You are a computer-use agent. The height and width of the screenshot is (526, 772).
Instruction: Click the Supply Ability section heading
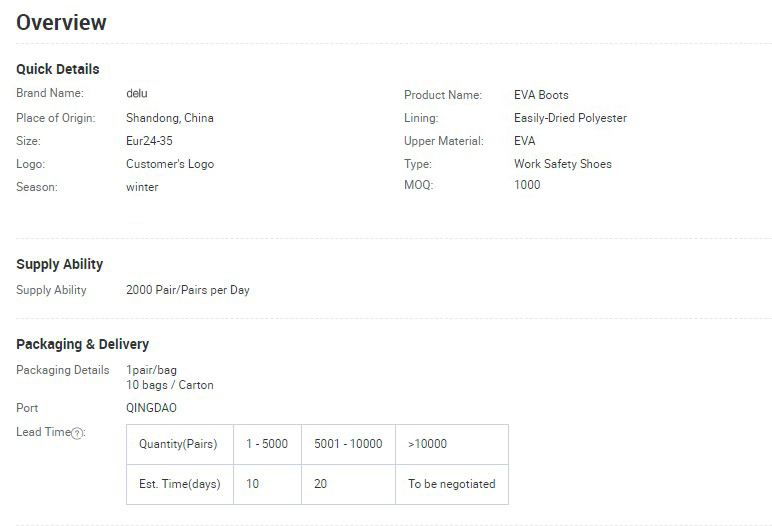[60, 264]
